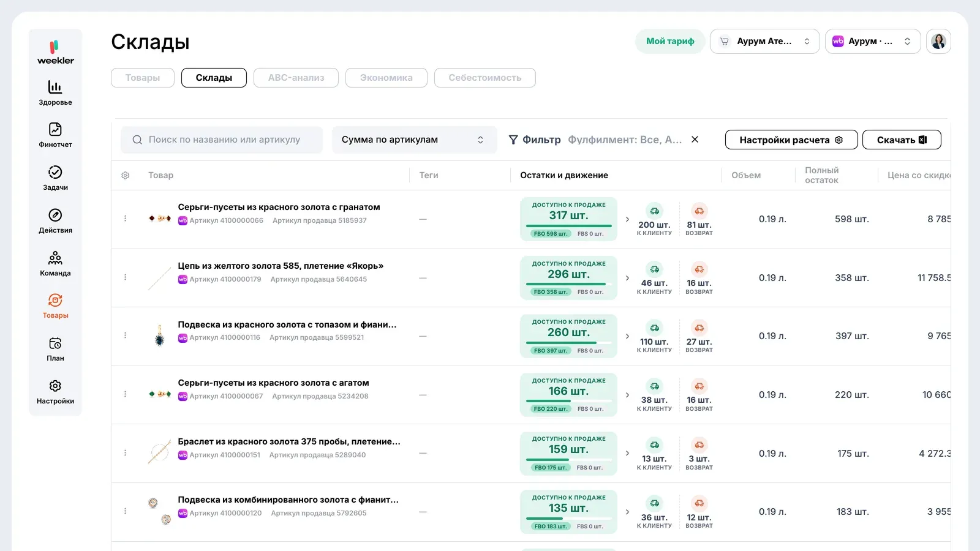Click the Полный остаток column header
This screenshot has height=551, width=980.
click(x=822, y=175)
